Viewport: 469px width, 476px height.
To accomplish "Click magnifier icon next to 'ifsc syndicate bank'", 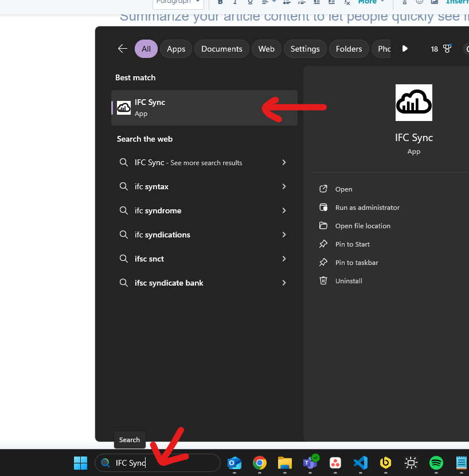I will click(x=123, y=283).
